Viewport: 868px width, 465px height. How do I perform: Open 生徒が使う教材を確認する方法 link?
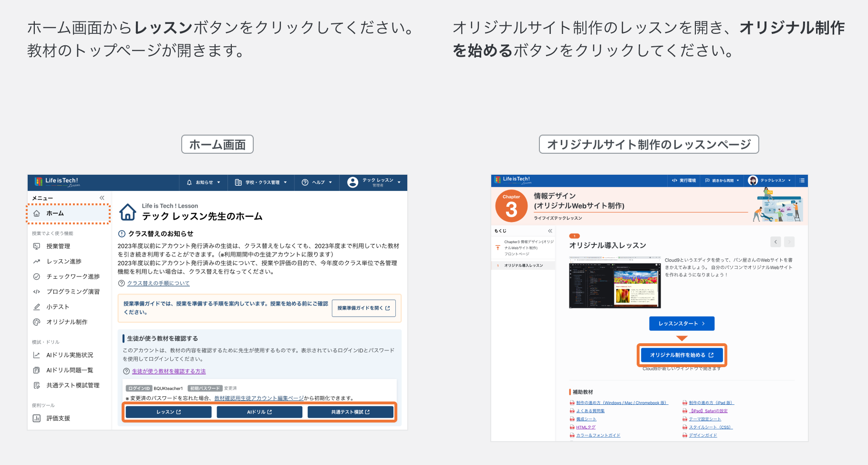coord(169,371)
